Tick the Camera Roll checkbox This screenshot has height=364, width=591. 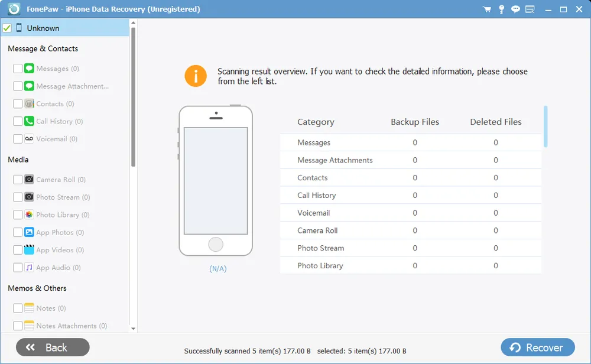(18, 180)
